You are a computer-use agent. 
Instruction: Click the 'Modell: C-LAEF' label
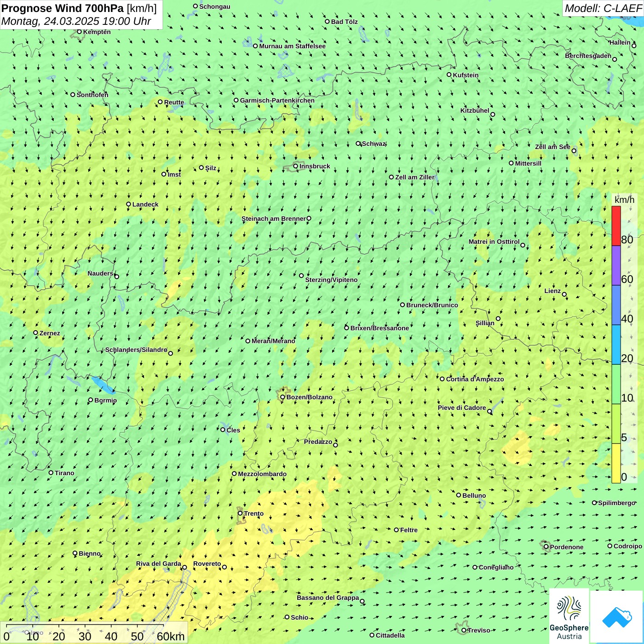click(x=603, y=8)
